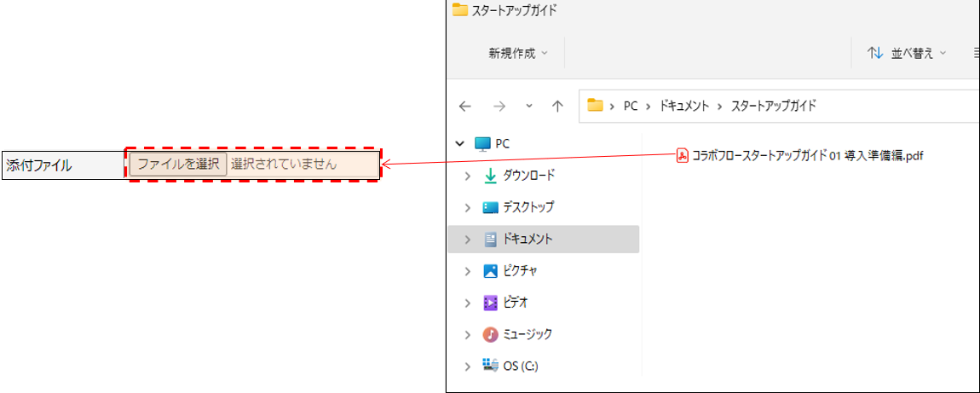
Task: Select ドキュメント in the address breadcrumb
Action: 684,106
